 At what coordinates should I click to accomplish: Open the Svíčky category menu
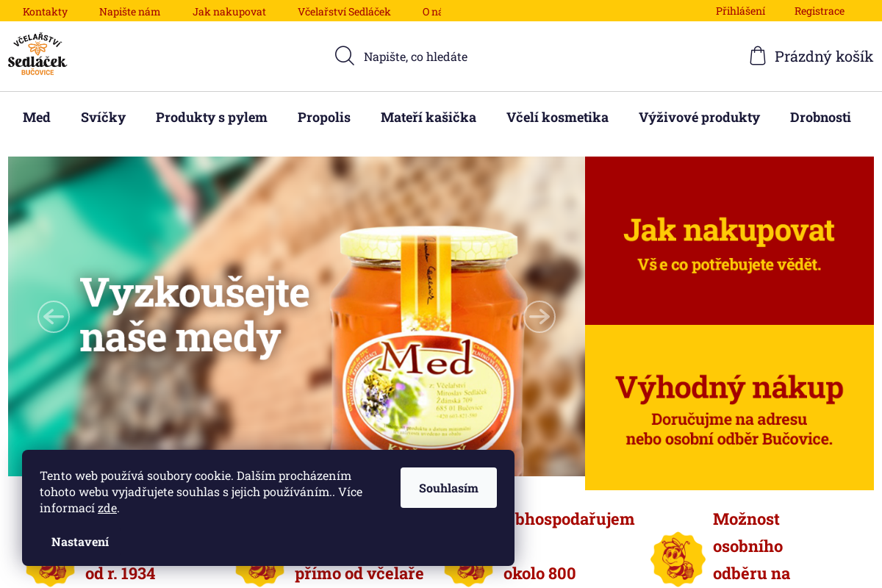click(x=104, y=118)
